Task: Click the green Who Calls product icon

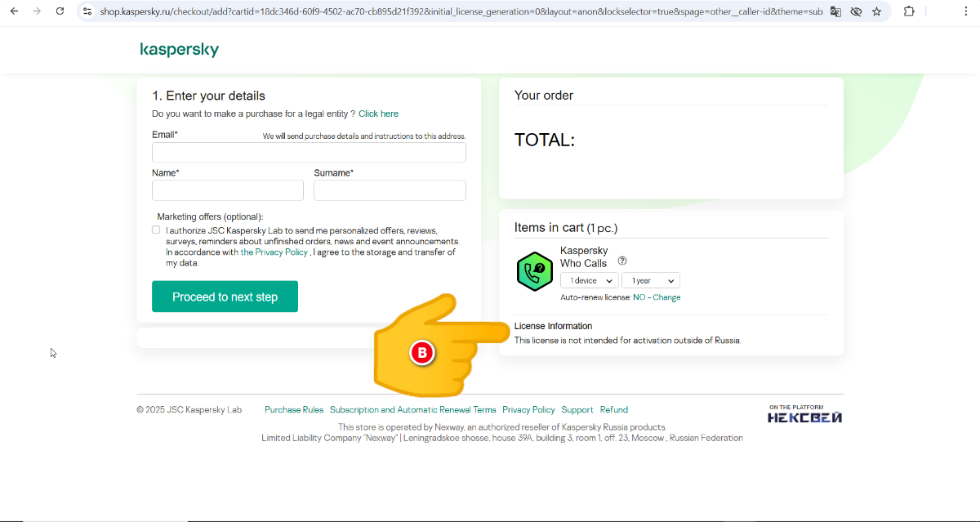Action: pos(535,271)
